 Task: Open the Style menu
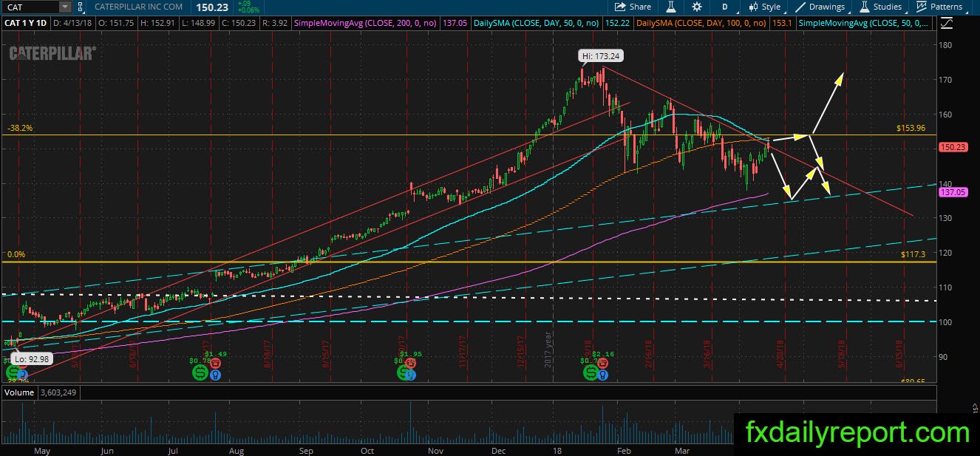point(764,7)
